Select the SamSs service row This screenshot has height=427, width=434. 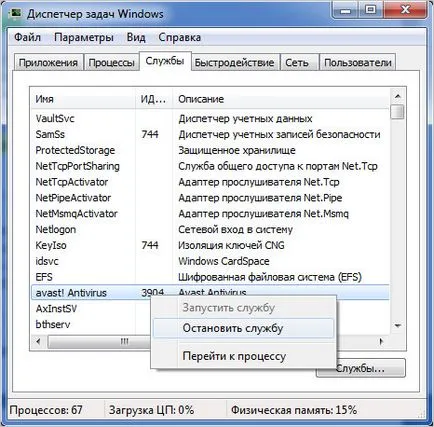pyautogui.click(x=210, y=134)
